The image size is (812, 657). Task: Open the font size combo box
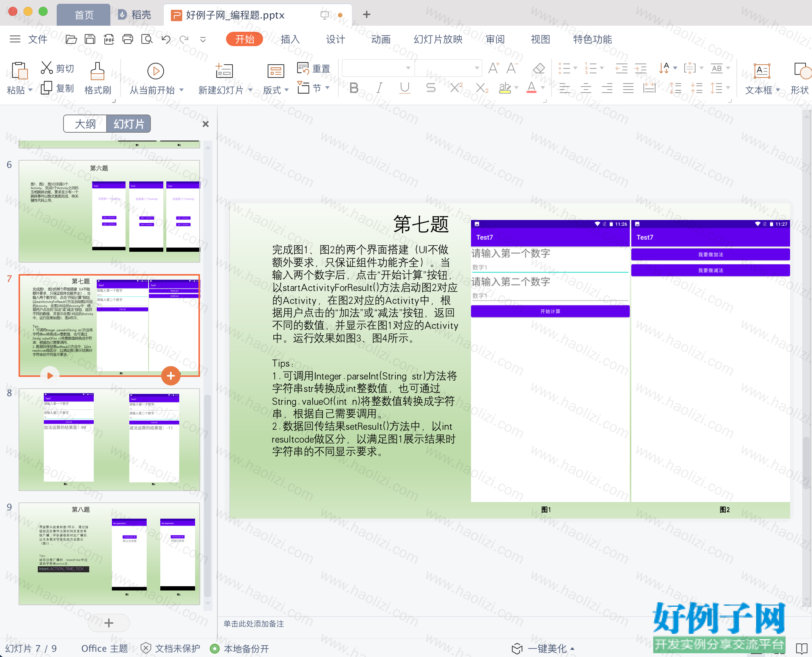coord(448,68)
